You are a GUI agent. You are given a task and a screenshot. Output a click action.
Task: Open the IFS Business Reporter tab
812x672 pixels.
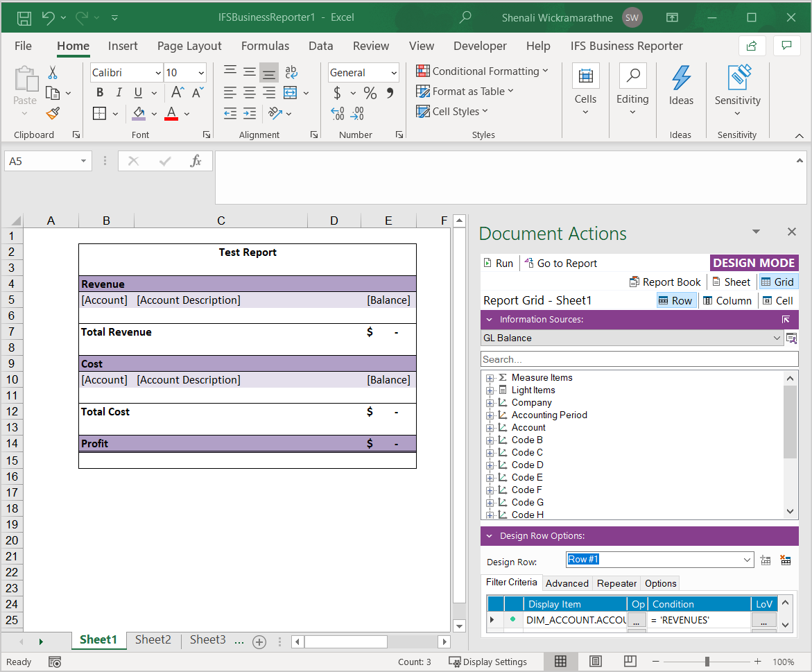pyautogui.click(x=627, y=46)
